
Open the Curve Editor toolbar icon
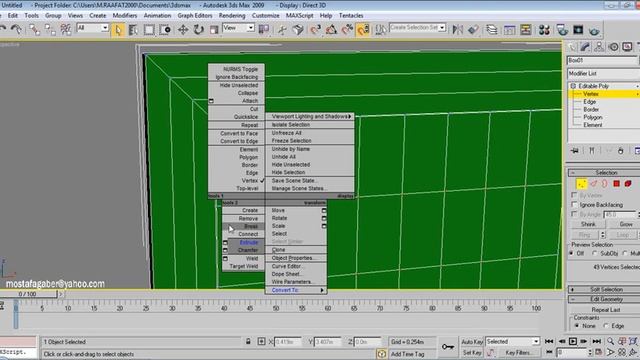pyautogui.click(x=510, y=29)
